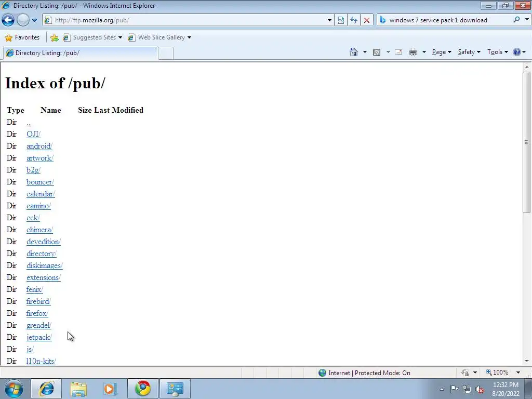Open the fenix/ directory link
This screenshot has height=399, width=532.
click(35, 289)
